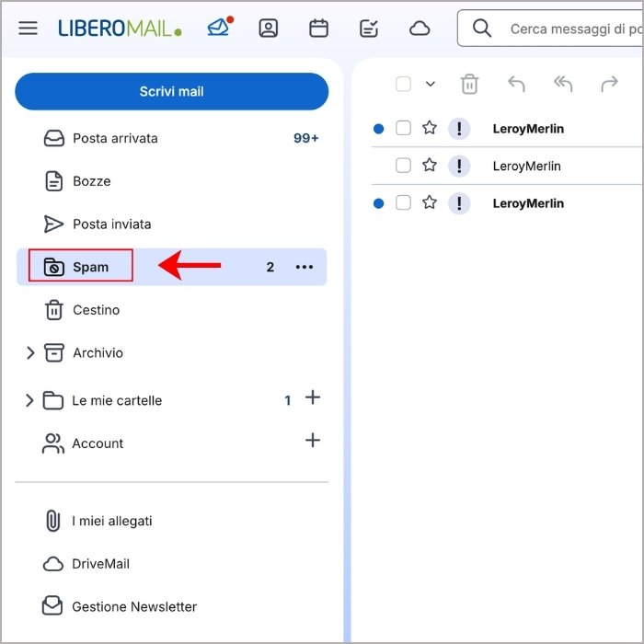Open selection dropdown arrow next to select-all

coord(430,85)
